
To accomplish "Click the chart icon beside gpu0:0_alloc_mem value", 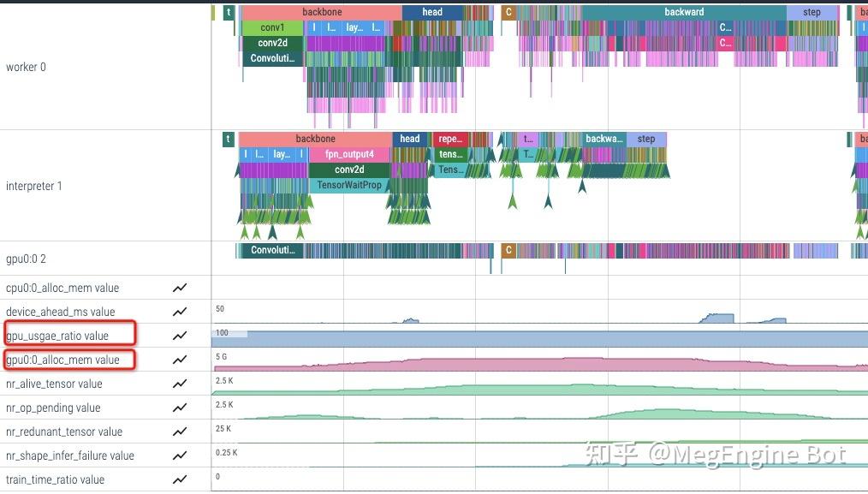I will [x=180, y=360].
